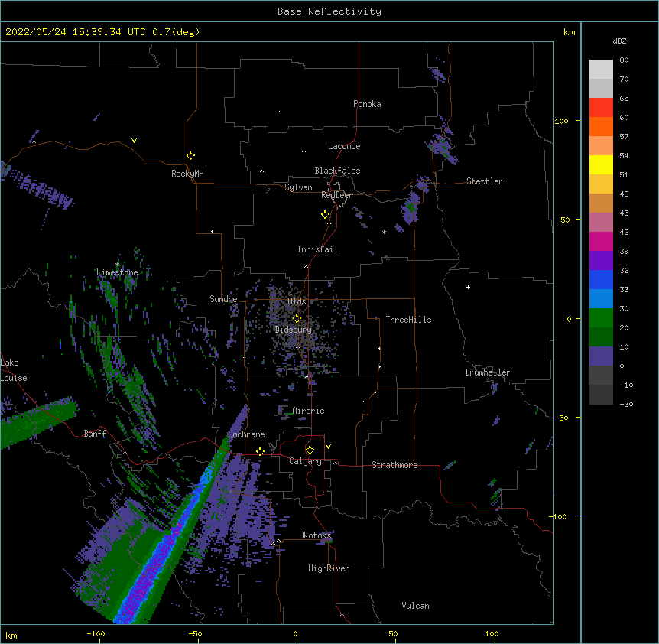Pick the magenta swatch in dBZ legend
The height and width of the screenshot is (644, 659).
(x=601, y=241)
